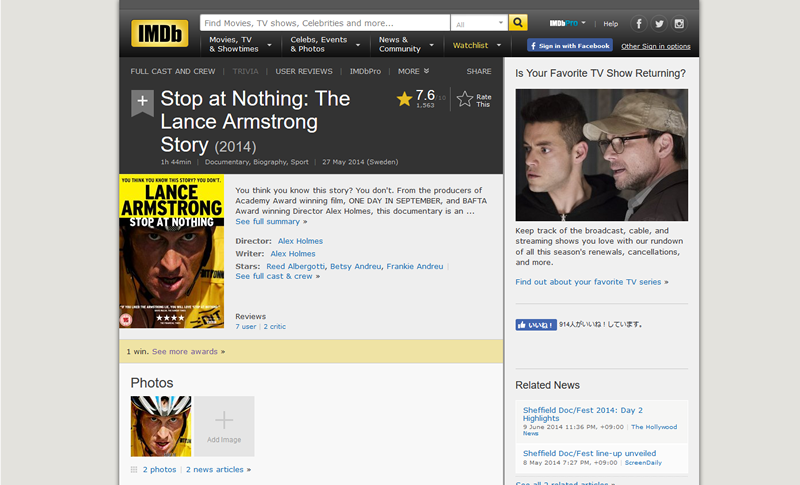Screen dimensions: 800x485
Task: Click the Lance Armstrong movie poster
Action: tap(171, 251)
